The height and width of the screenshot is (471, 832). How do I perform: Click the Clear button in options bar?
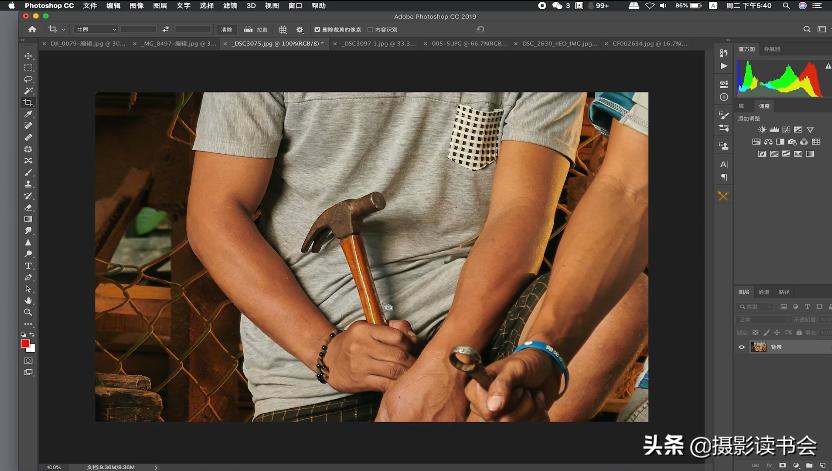tap(227, 30)
